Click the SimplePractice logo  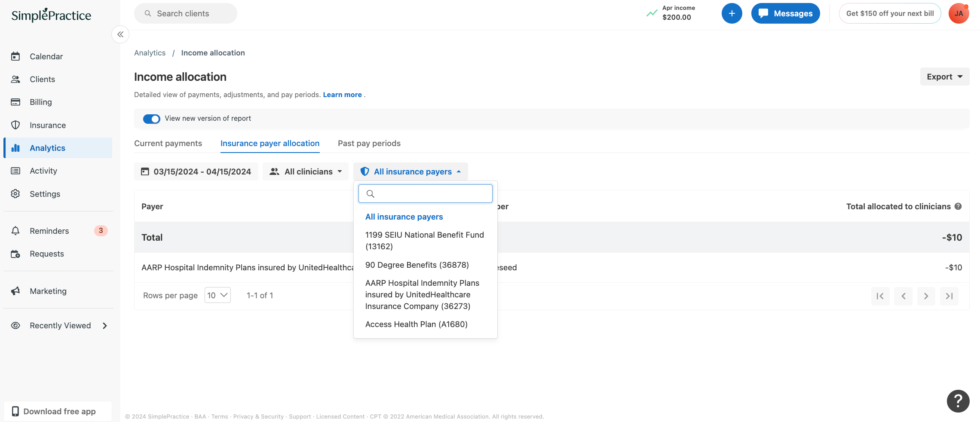click(51, 15)
